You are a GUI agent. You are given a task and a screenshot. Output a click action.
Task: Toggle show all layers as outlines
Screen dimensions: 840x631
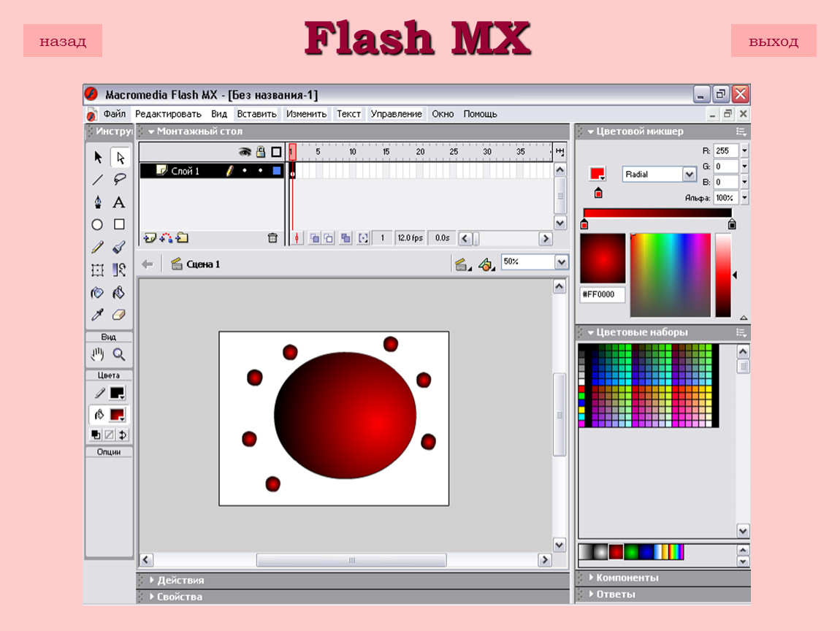pyautogui.click(x=276, y=152)
